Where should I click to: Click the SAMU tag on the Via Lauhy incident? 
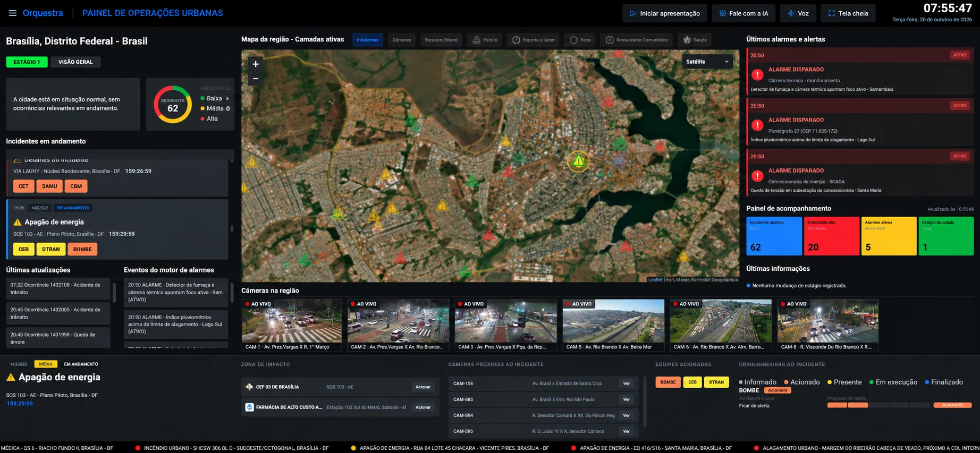tap(49, 186)
